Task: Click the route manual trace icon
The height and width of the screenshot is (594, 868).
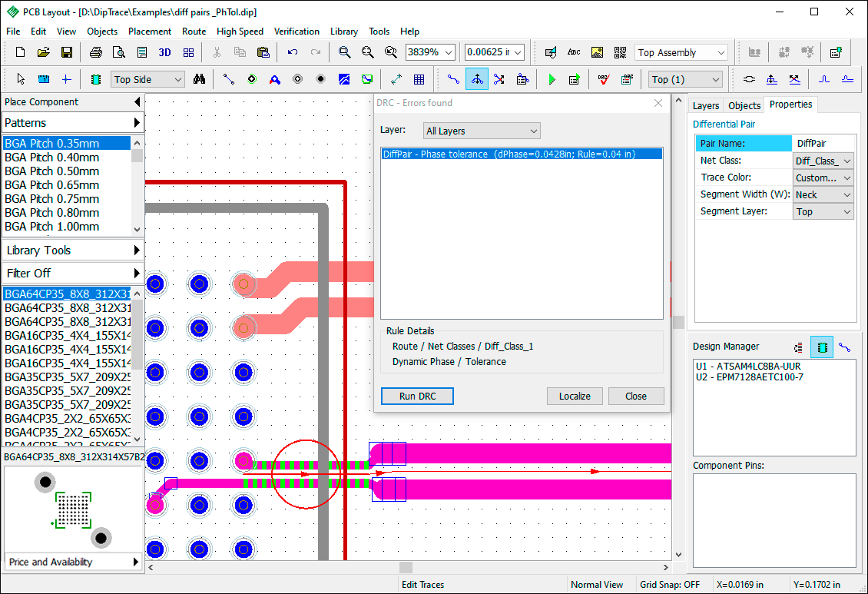Action: [453, 79]
